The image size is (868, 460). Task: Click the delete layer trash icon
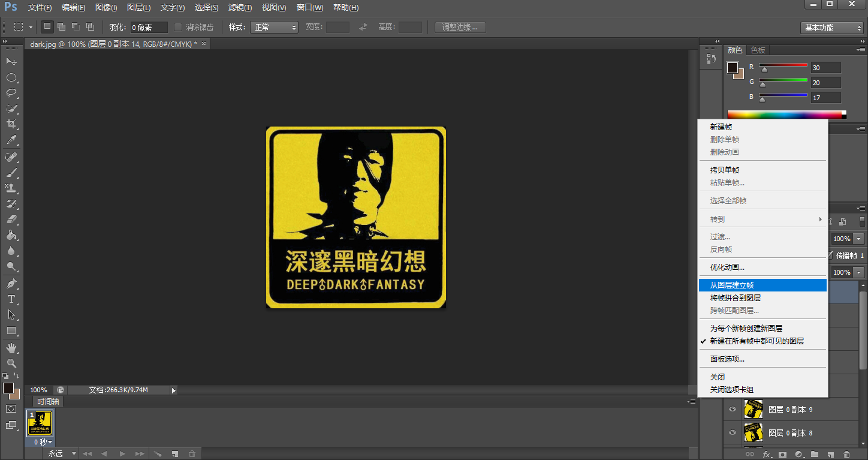coord(846,455)
